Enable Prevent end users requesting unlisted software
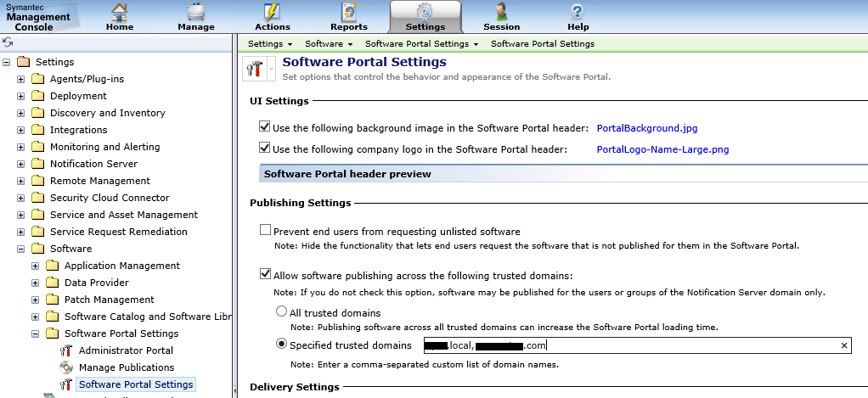 tap(265, 230)
